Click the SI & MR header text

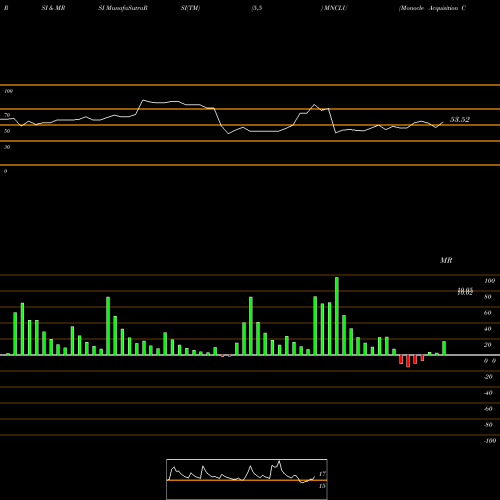click(x=53, y=8)
